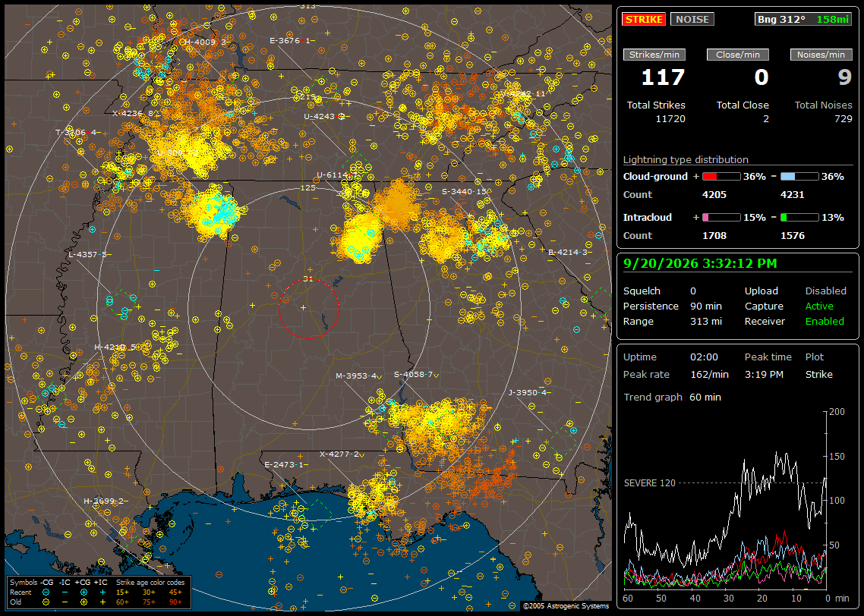864x616 pixels.
Task: Click the red positive cloud-ground percentage bar
Action: pos(721,177)
